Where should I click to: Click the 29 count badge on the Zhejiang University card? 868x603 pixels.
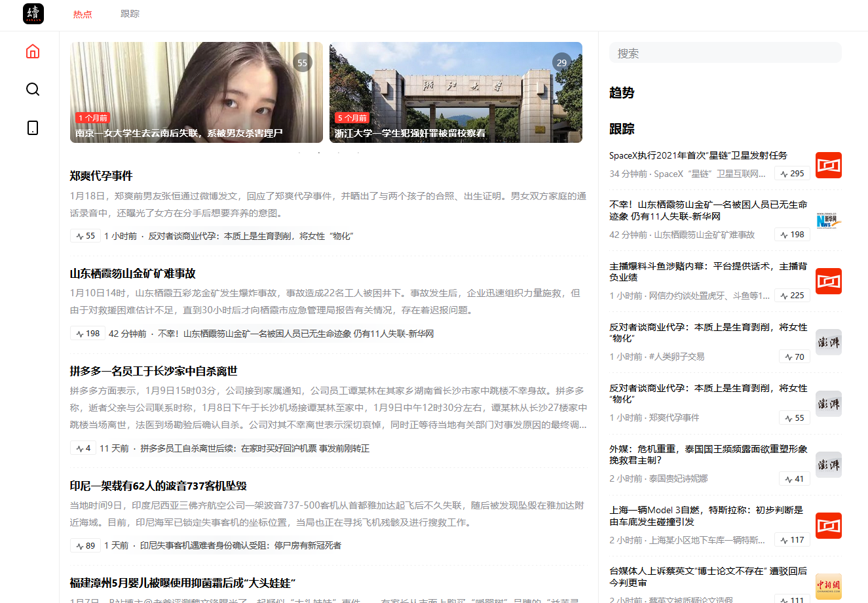point(561,63)
